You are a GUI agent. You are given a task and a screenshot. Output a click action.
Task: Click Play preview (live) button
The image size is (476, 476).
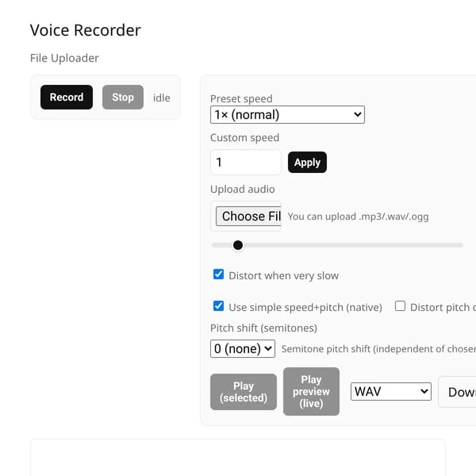(x=311, y=391)
